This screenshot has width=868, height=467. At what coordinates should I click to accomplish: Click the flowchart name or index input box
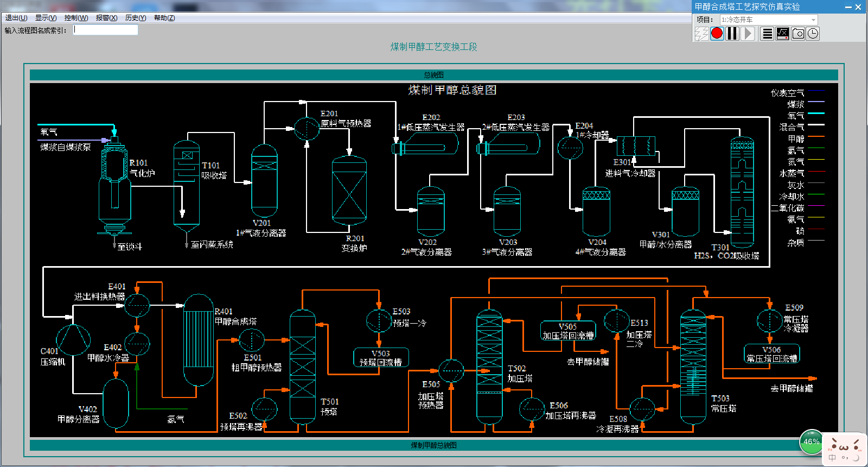click(x=106, y=30)
